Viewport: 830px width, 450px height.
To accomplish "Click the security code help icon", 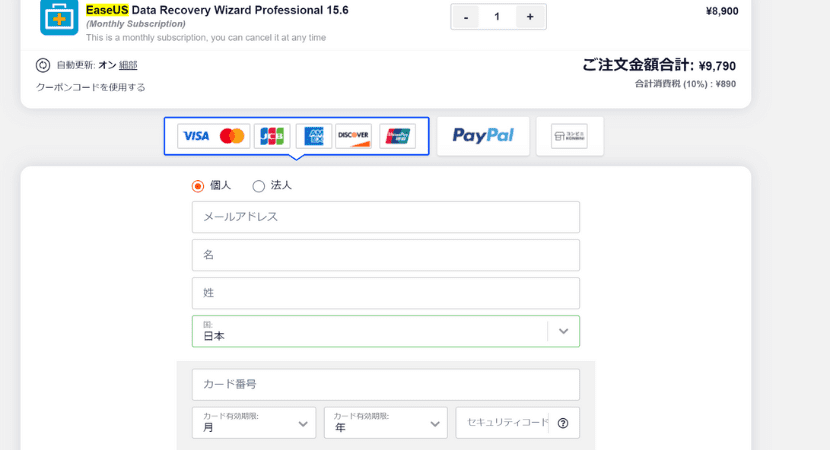I will pos(563,423).
